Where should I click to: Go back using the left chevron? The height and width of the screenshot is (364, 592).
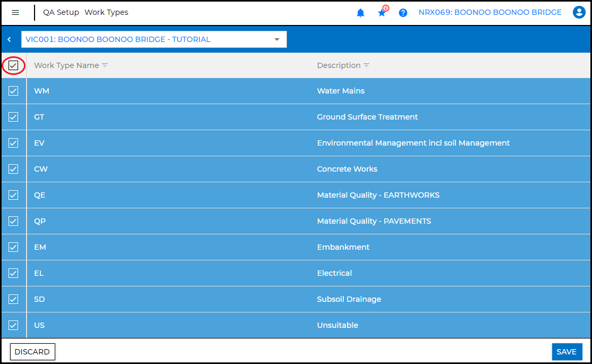point(10,39)
